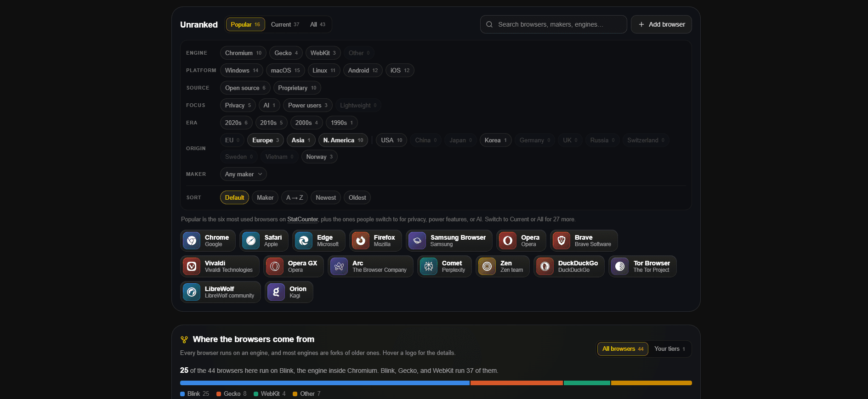The image size is (868, 399).
Task: Toggle the Chromium engine filter
Action: [x=243, y=53]
